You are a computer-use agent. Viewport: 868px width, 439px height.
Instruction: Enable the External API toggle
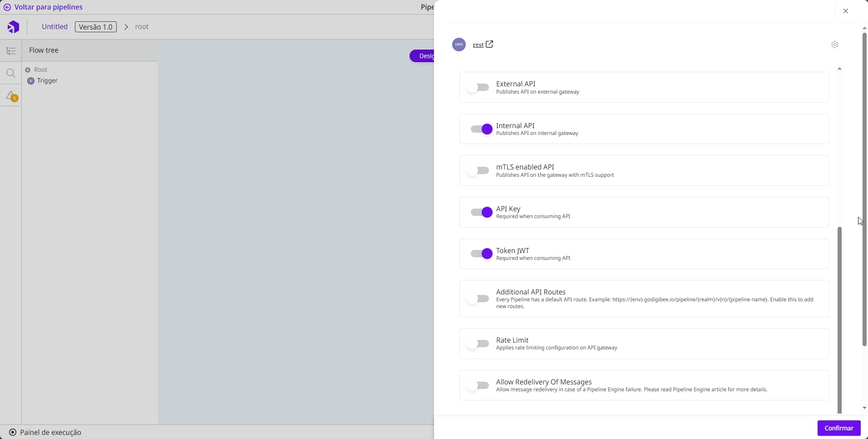[478, 87]
